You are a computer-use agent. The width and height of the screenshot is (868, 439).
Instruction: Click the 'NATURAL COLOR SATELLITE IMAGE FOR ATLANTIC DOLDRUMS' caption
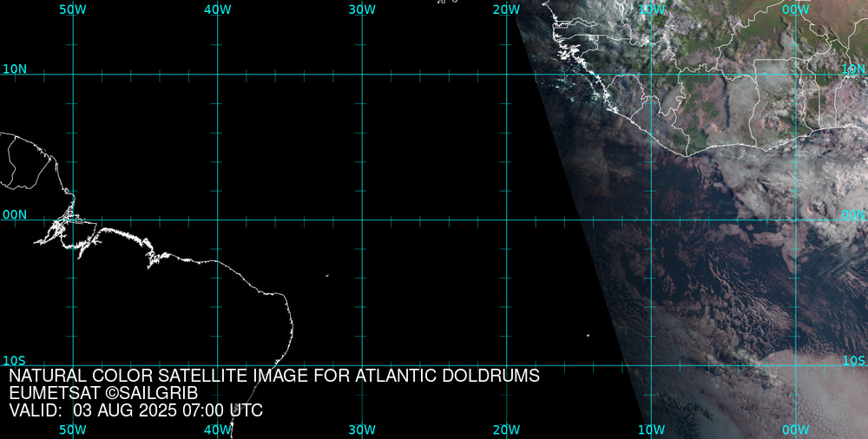coord(274,376)
